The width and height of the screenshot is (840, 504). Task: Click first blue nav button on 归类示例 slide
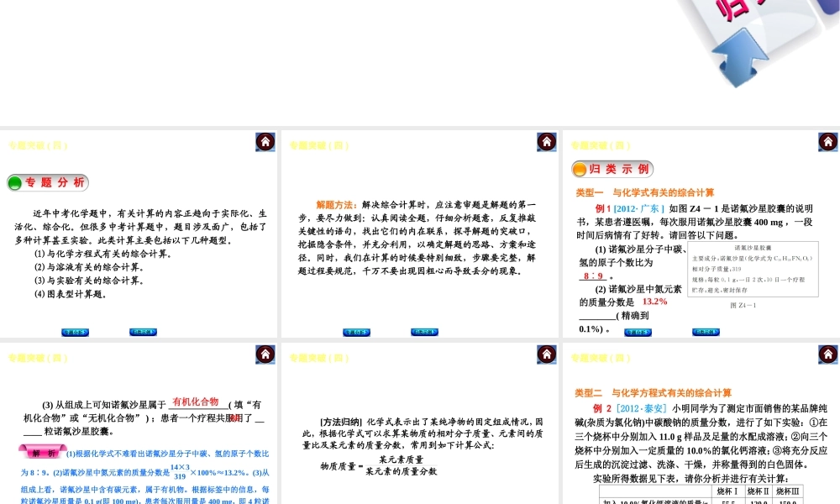pos(638,332)
